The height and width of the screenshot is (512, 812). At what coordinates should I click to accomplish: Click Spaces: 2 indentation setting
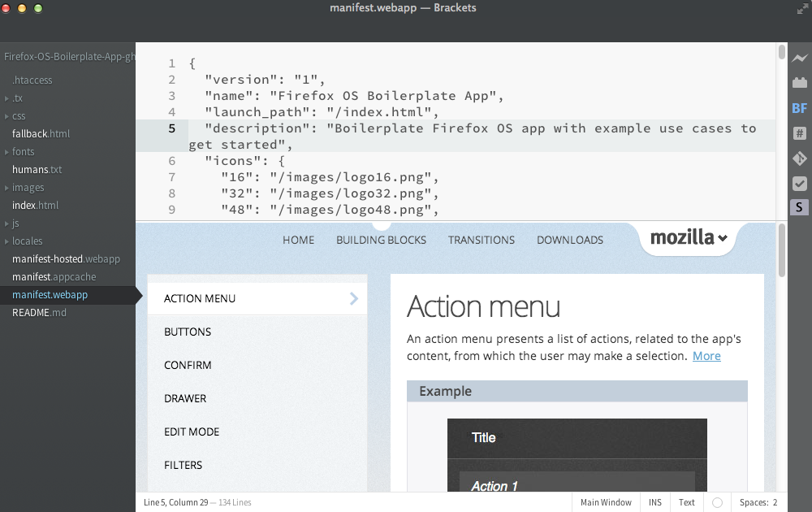tap(758, 503)
